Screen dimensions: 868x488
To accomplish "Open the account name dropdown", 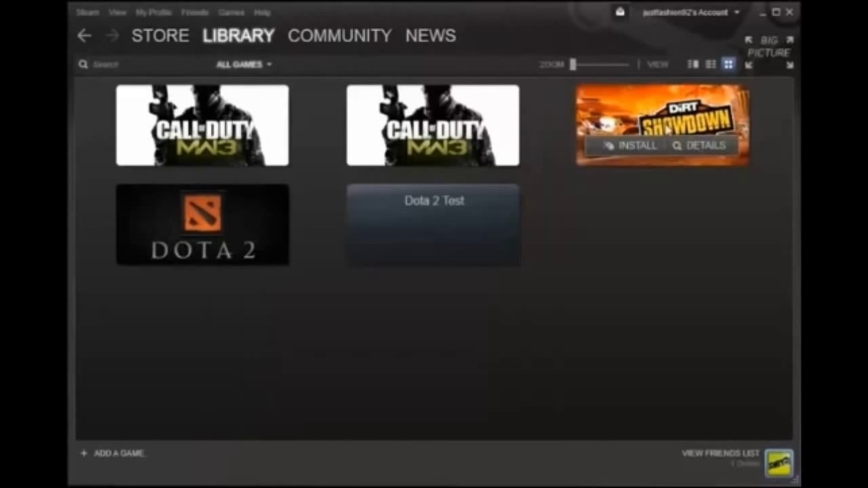I will (x=691, y=12).
